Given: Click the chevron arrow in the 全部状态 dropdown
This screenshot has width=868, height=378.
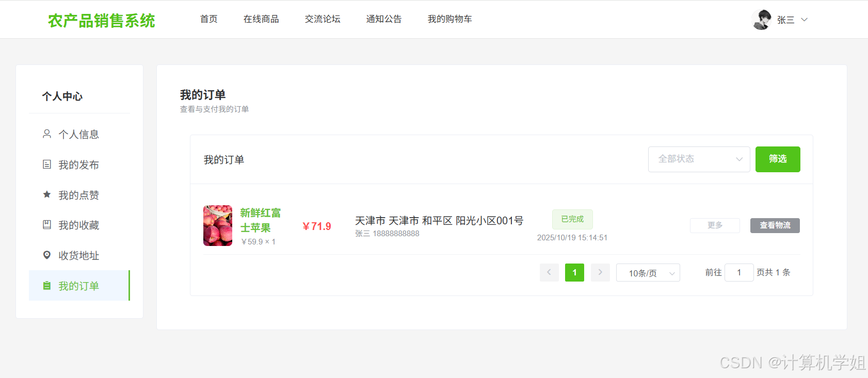Looking at the screenshot, I should pos(739,159).
